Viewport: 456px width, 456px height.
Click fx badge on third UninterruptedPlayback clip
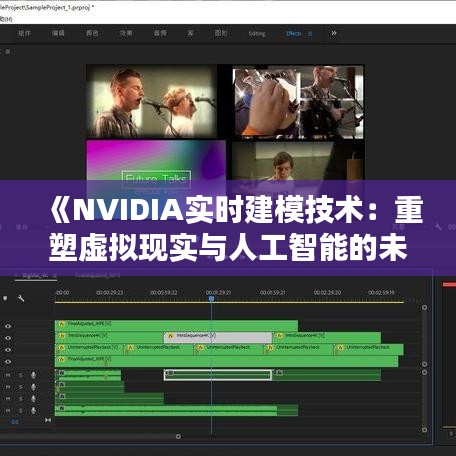(x=200, y=348)
